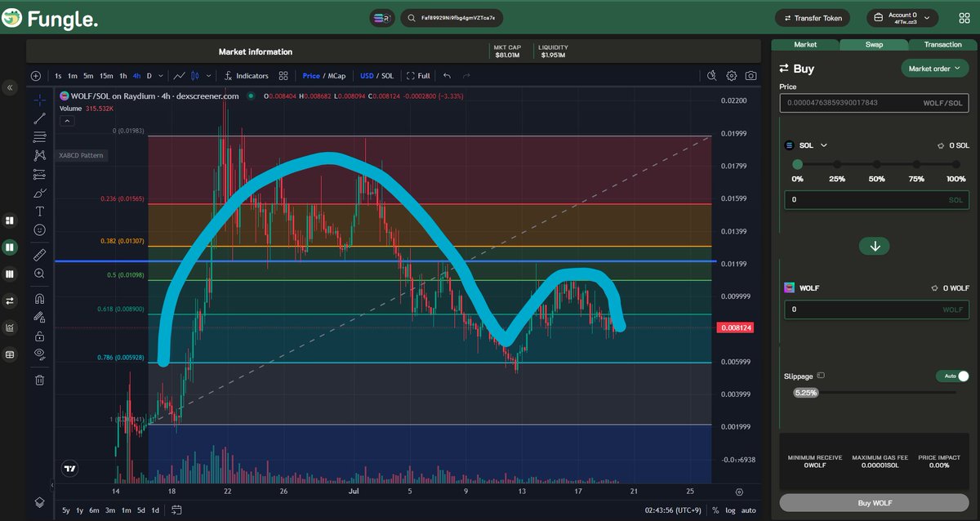Toggle magnet mode for drawings
The height and width of the screenshot is (521, 980).
pyautogui.click(x=39, y=300)
